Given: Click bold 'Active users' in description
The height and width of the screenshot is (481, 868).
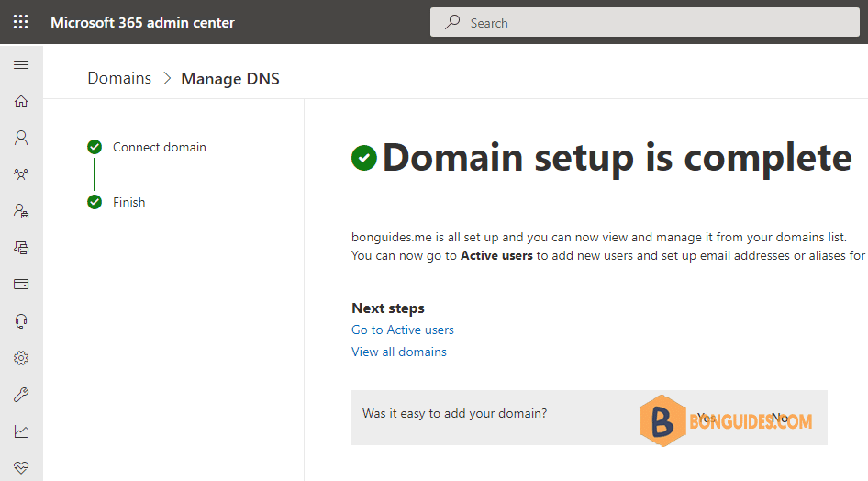Looking at the screenshot, I should [496, 256].
